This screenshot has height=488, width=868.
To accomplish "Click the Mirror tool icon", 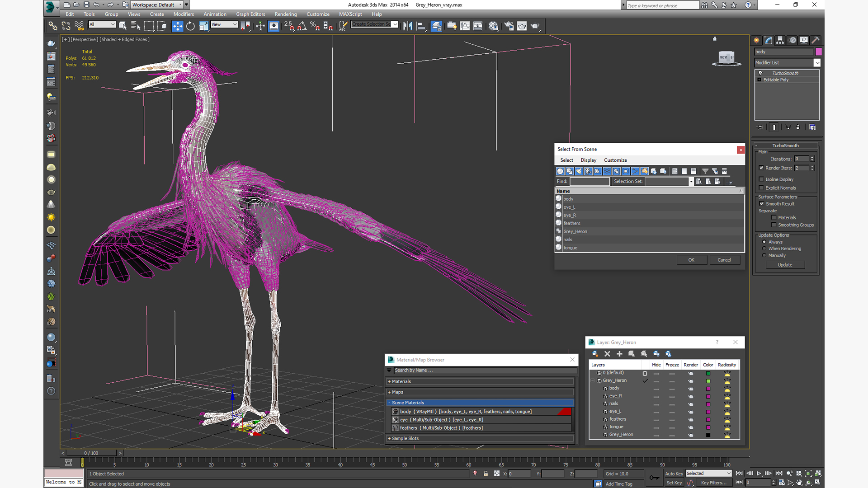I will pos(407,26).
